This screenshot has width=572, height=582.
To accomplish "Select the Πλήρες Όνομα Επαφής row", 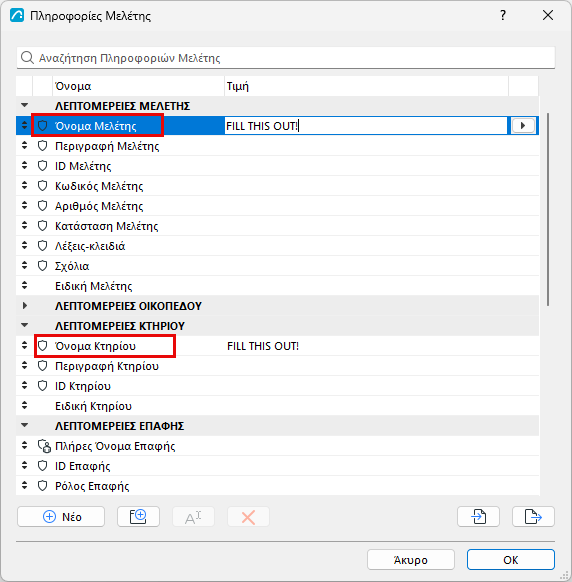I will point(277,446).
